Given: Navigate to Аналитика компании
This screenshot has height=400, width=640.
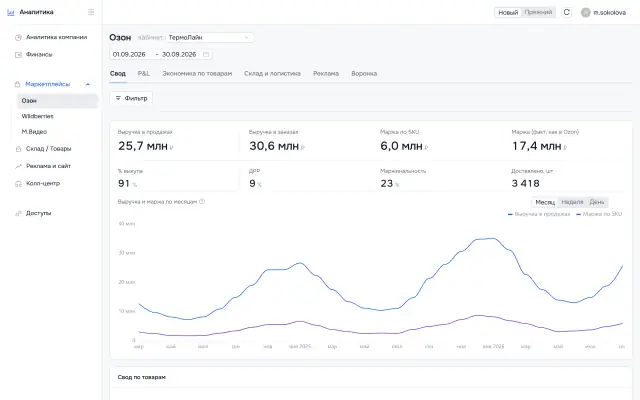Looking at the screenshot, I should coord(56,38).
